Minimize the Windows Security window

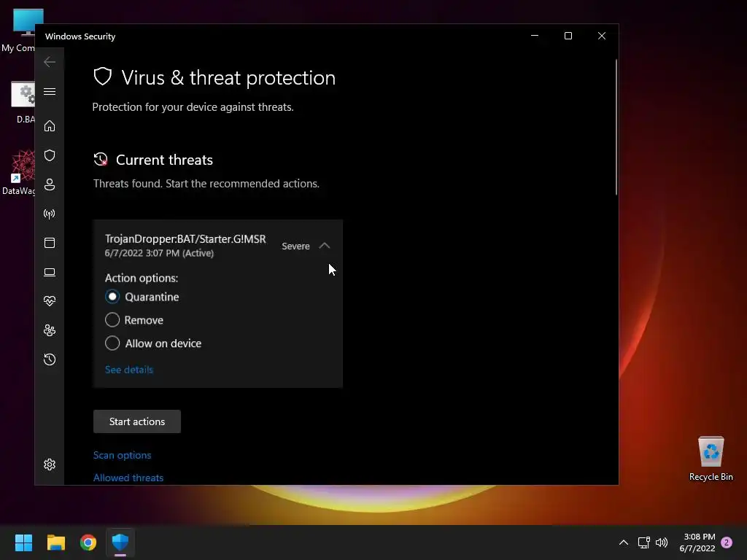click(x=535, y=36)
